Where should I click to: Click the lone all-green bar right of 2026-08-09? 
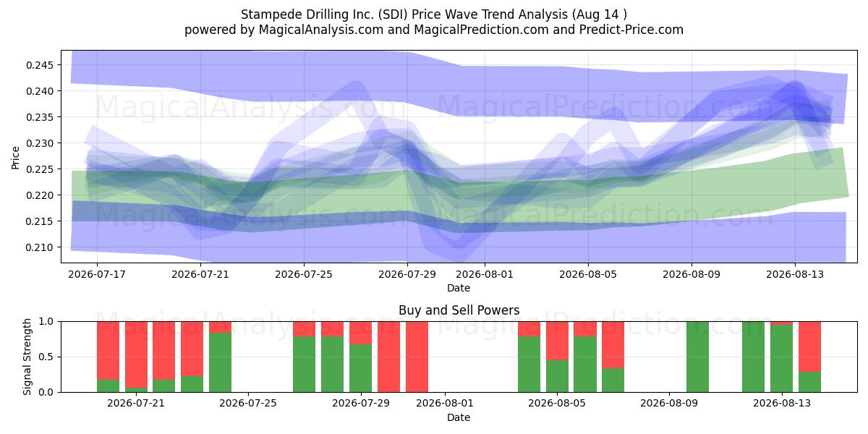click(697, 357)
